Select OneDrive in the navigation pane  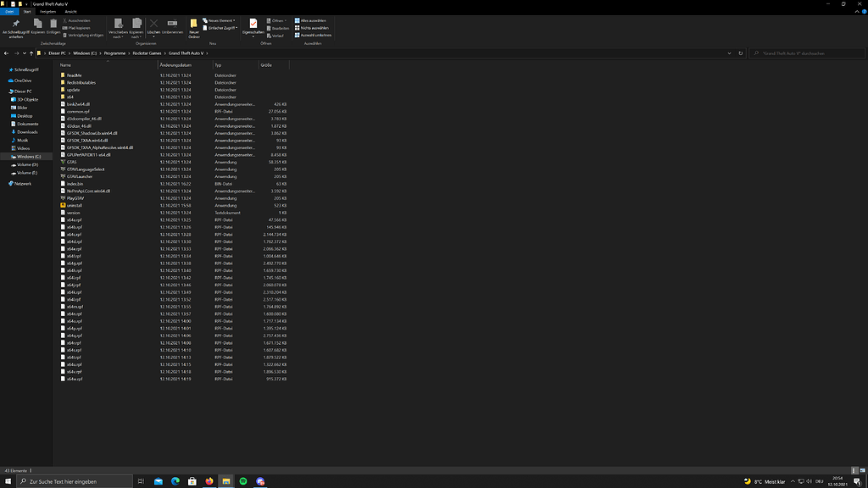tap(23, 80)
